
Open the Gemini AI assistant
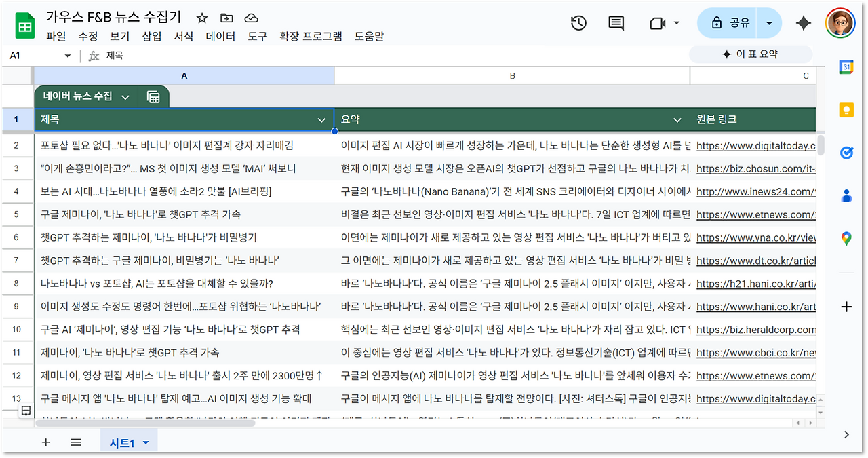click(803, 22)
